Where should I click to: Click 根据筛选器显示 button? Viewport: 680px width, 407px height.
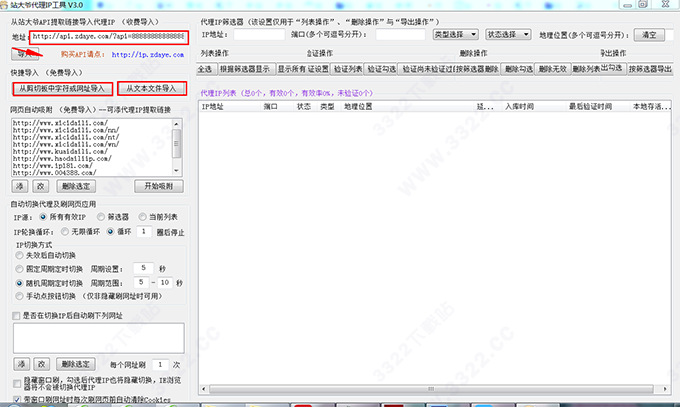point(245,69)
